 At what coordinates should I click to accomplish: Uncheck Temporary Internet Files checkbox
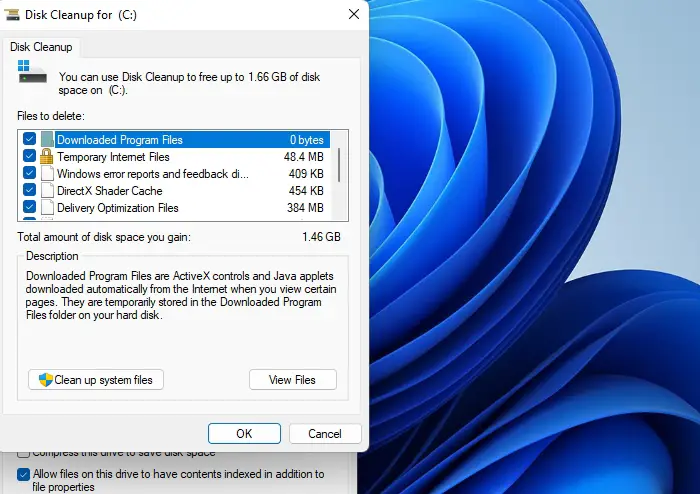click(29, 156)
